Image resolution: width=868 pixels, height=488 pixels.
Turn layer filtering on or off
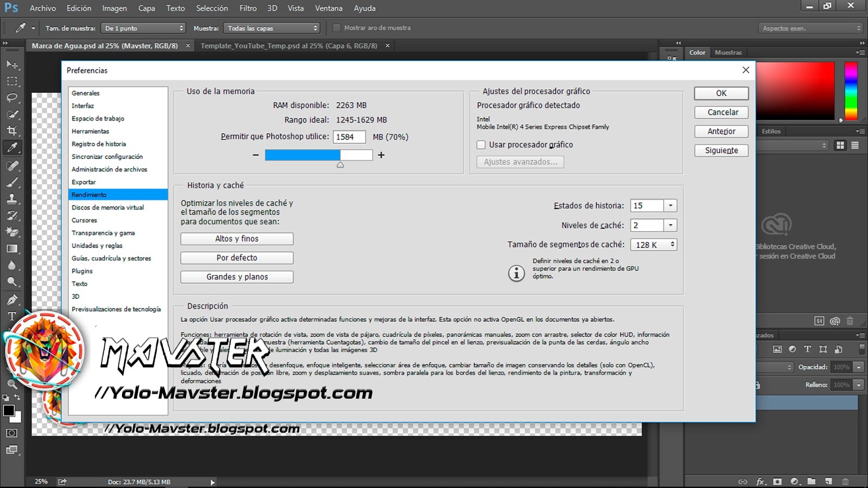tap(861, 349)
